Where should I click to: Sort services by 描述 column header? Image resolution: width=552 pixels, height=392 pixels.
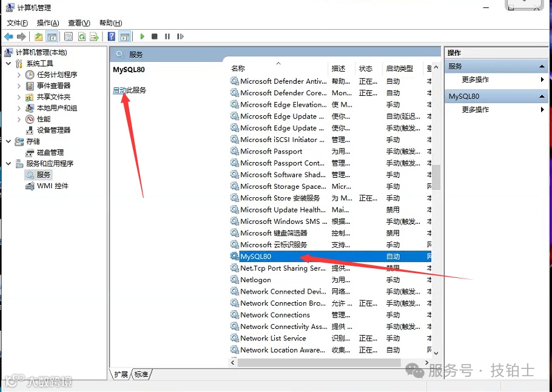[342, 69]
